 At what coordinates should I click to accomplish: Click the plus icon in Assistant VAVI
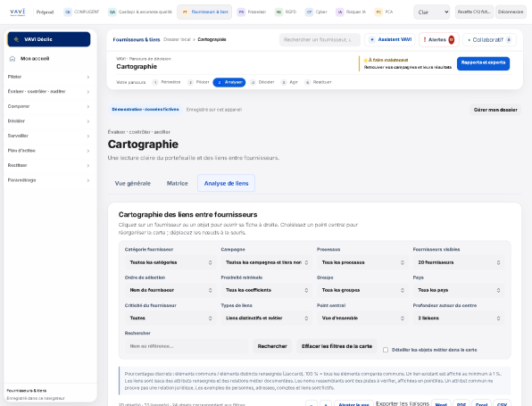tap(372, 39)
